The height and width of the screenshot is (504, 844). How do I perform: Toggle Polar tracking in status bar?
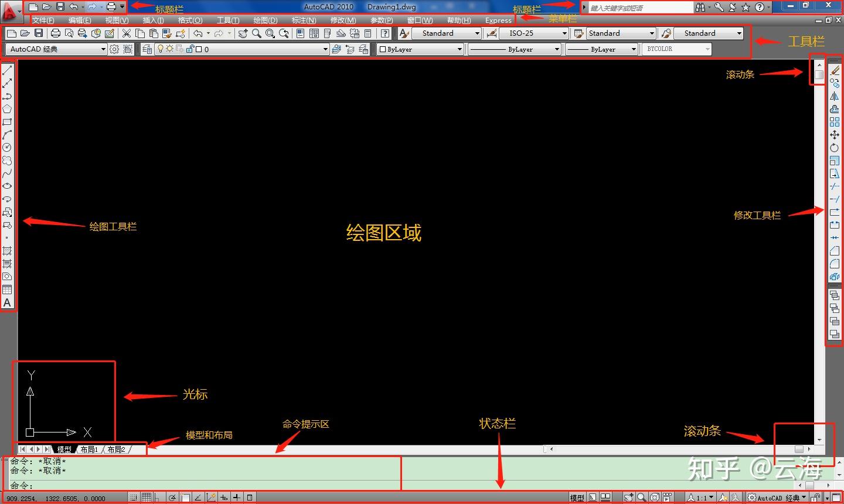click(172, 498)
